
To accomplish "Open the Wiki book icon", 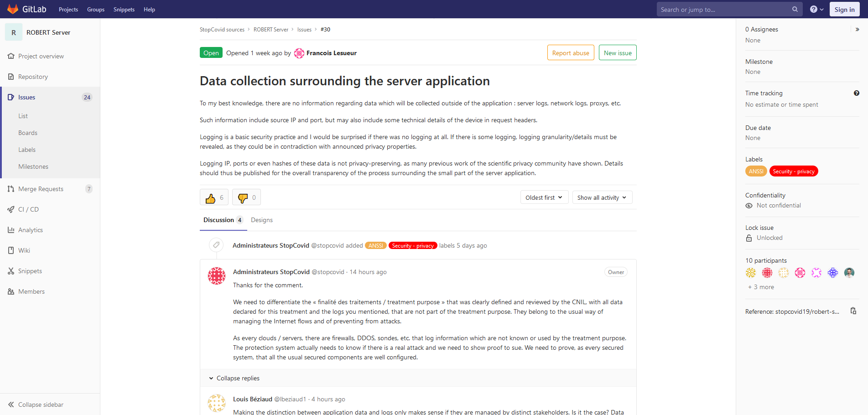I will click(11, 250).
